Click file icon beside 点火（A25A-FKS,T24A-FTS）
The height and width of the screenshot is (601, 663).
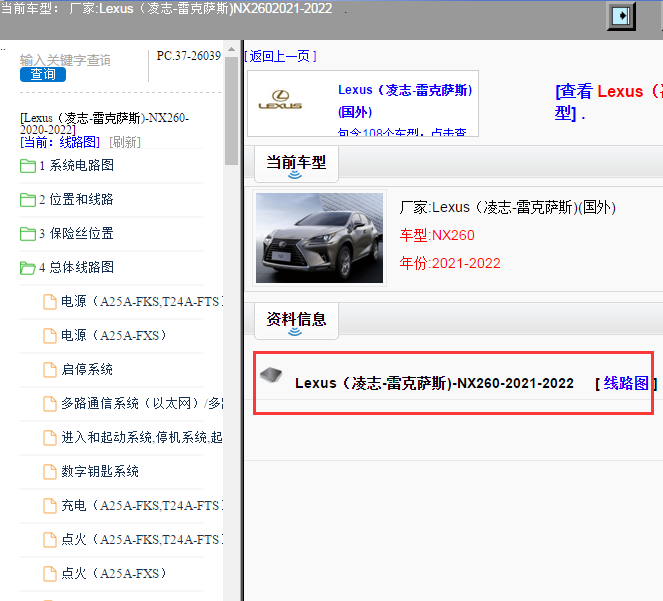(x=50, y=540)
